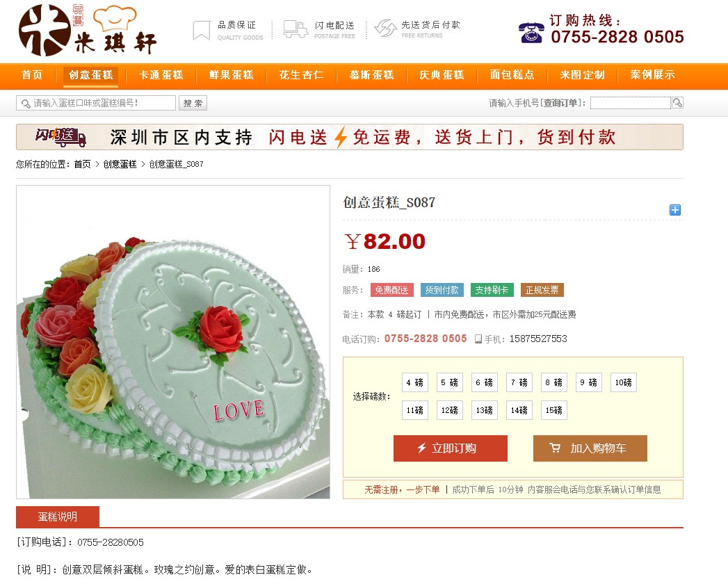Viewport: 728px width, 584px height.
Task: Select the 15磅 size option
Action: point(553,410)
